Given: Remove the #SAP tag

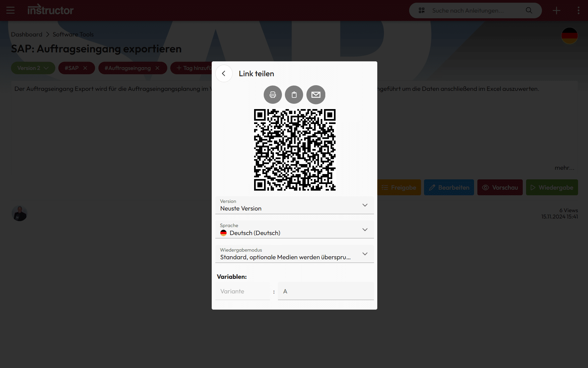Looking at the screenshot, I should [x=85, y=68].
